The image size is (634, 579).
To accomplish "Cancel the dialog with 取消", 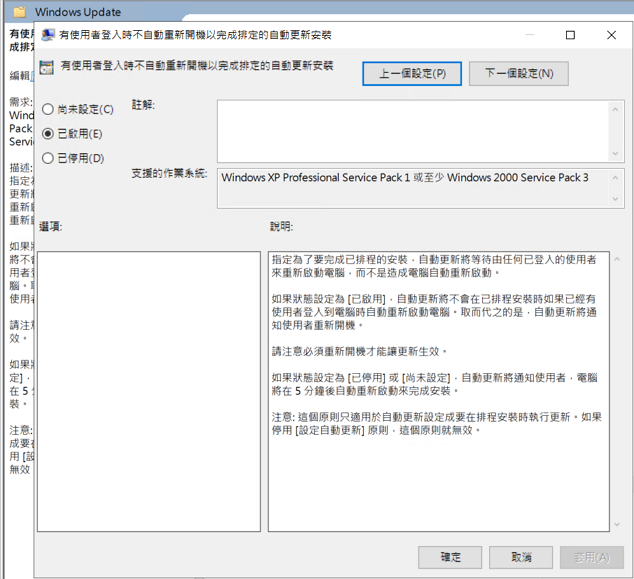I will [521, 557].
